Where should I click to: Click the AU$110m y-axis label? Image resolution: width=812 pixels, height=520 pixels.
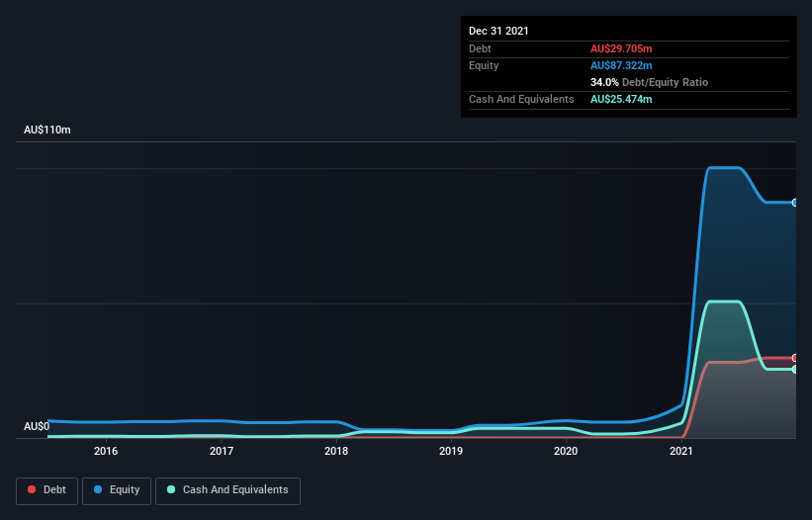pyautogui.click(x=47, y=130)
